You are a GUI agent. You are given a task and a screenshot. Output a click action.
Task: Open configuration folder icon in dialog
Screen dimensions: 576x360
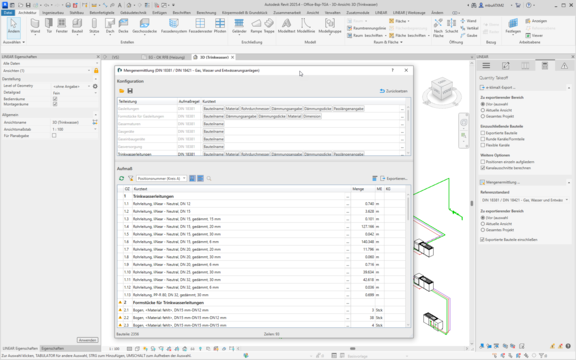click(122, 91)
